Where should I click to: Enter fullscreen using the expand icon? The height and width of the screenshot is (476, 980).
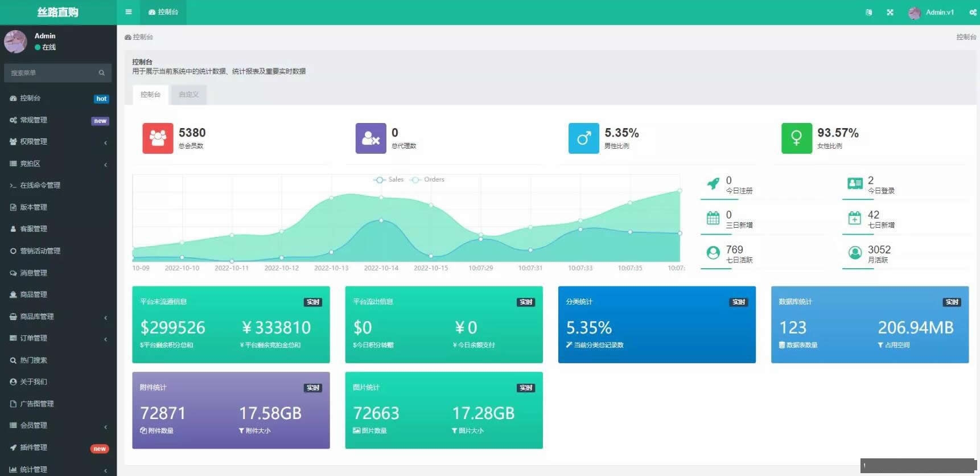pyautogui.click(x=890, y=12)
